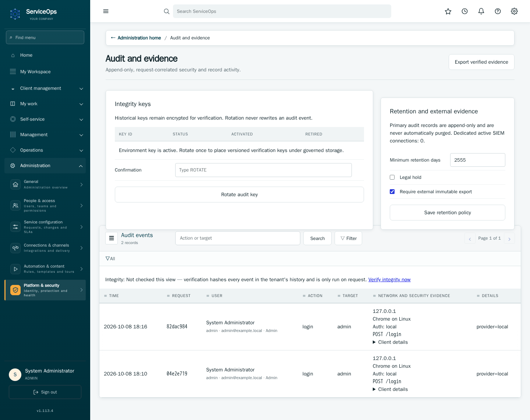The height and width of the screenshot is (420, 530).
Task: Expand Client management menu
Action: click(45, 88)
